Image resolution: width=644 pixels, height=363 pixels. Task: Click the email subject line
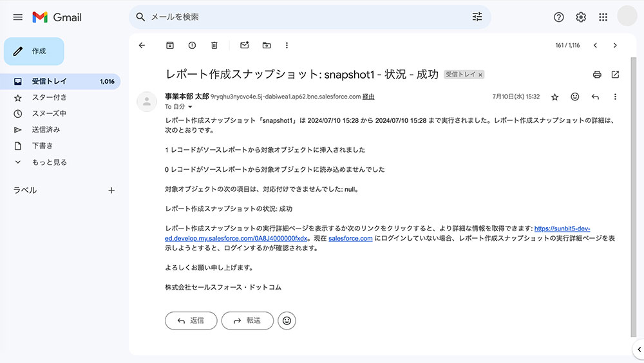[x=302, y=74]
